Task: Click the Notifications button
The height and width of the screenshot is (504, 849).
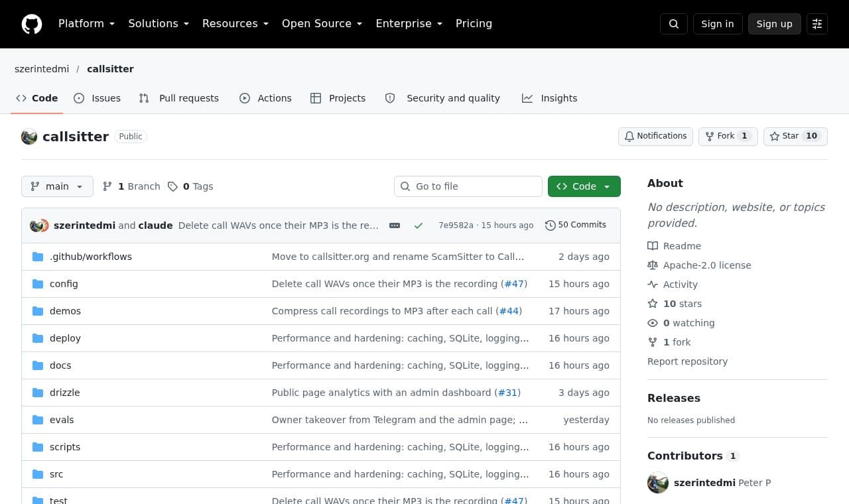Action: pyautogui.click(x=656, y=137)
